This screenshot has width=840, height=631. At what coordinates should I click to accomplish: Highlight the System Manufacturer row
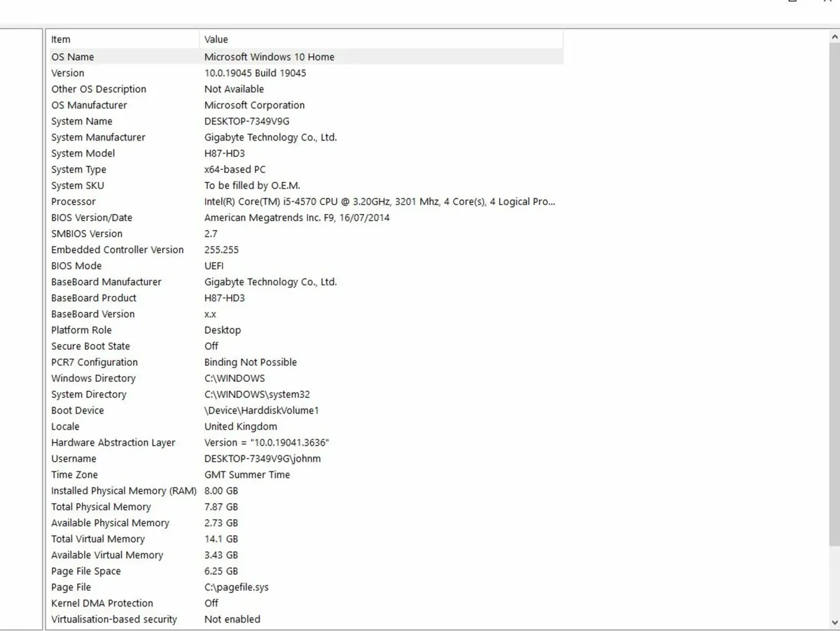pyautogui.click(x=98, y=138)
